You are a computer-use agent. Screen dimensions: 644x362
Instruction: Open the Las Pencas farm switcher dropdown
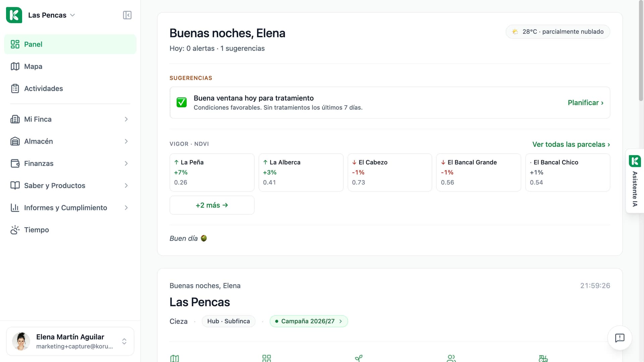pos(51,15)
